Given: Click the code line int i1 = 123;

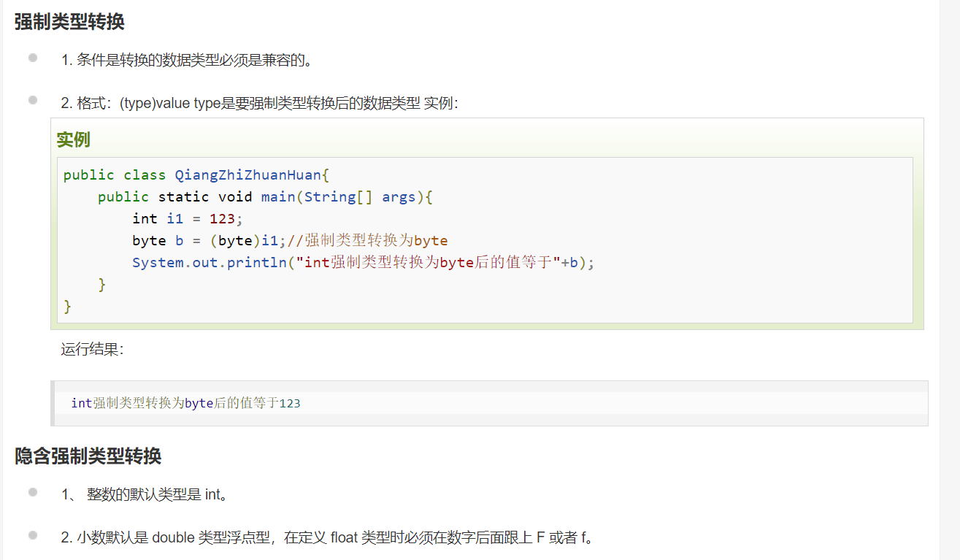Looking at the screenshot, I should 187,219.
